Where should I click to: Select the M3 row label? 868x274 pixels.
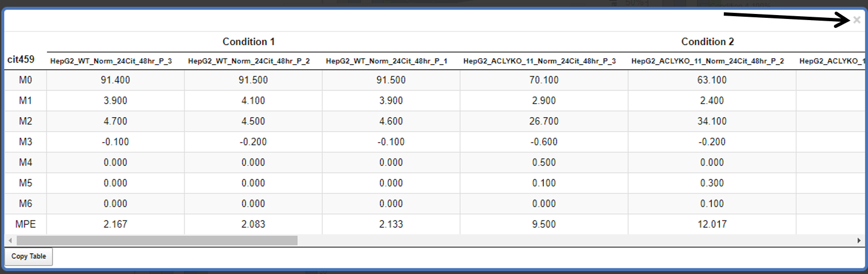tap(26, 142)
